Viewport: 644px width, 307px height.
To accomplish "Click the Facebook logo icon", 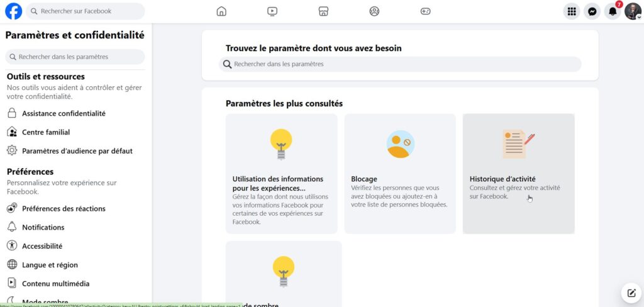I will tap(13, 11).
